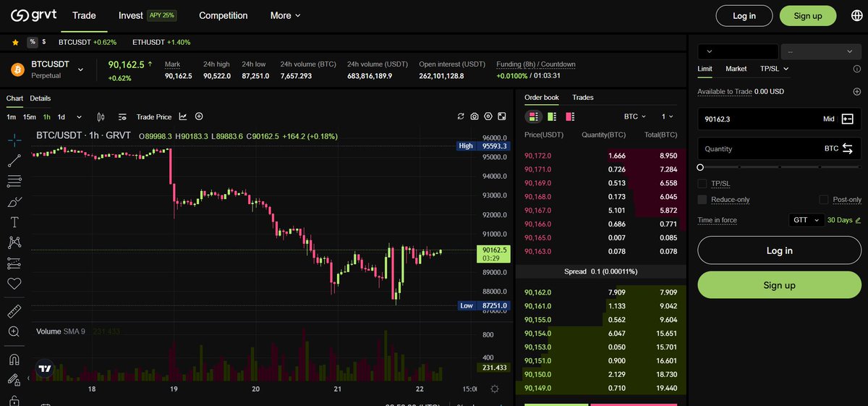Select the 1h chart interval
This screenshot has width=868, height=406.
click(46, 117)
